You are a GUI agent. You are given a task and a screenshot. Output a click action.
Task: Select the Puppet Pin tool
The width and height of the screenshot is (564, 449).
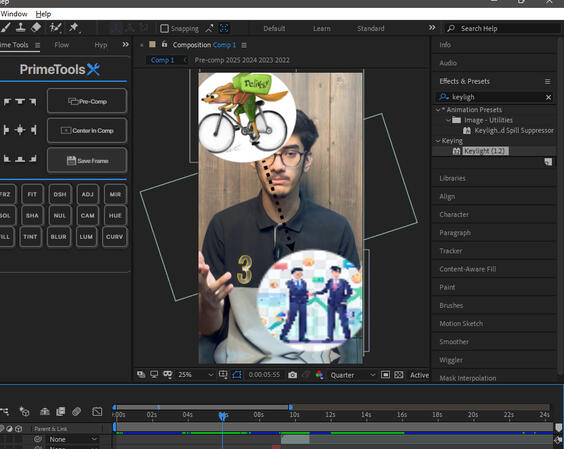pyautogui.click(x=73, y=27)
